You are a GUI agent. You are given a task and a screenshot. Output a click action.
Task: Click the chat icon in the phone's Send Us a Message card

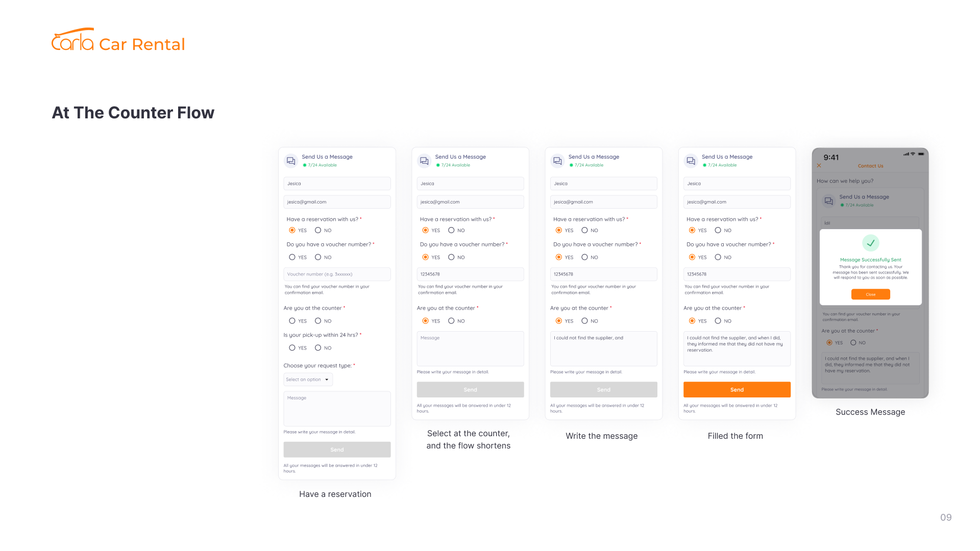pyautogui.click(x=828, y=201)
